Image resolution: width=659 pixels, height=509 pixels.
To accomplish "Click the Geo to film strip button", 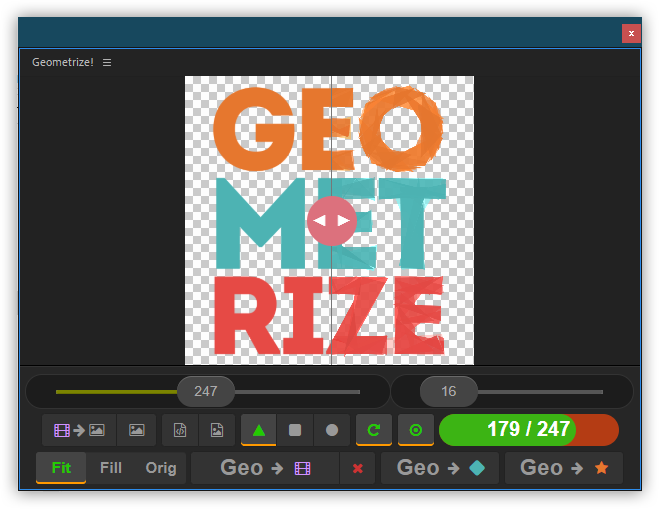I will (x=265, y=468).
